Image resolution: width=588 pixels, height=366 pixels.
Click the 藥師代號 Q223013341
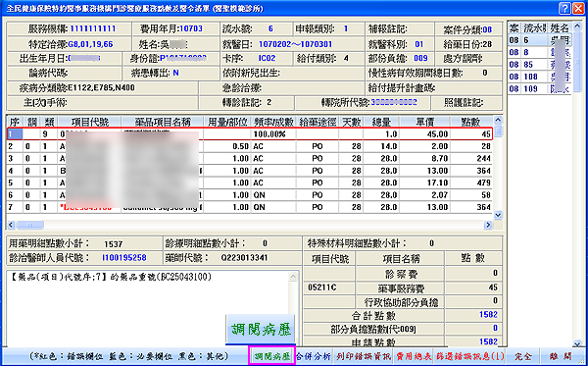(x=244, y=258)
